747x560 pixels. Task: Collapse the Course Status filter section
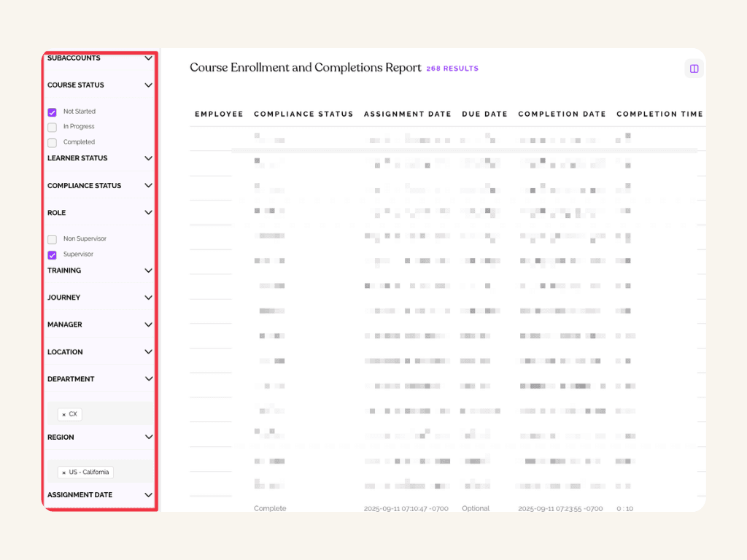(x=148, y=85)
